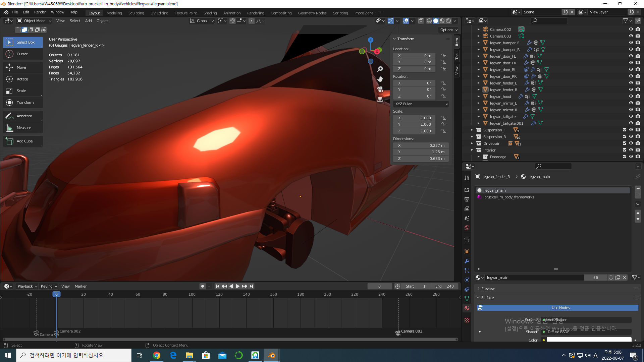Uncheck the Drivetrain collection checkbox
Image resolution: width=644 pixels, height=362 pixels.
coord(624,143)
